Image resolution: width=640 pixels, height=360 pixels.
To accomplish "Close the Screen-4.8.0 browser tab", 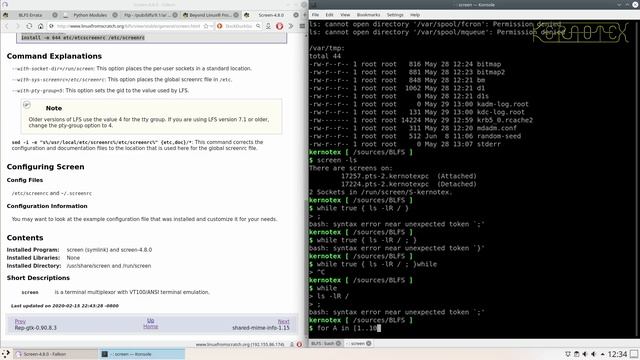I will [x=296, y=15].
